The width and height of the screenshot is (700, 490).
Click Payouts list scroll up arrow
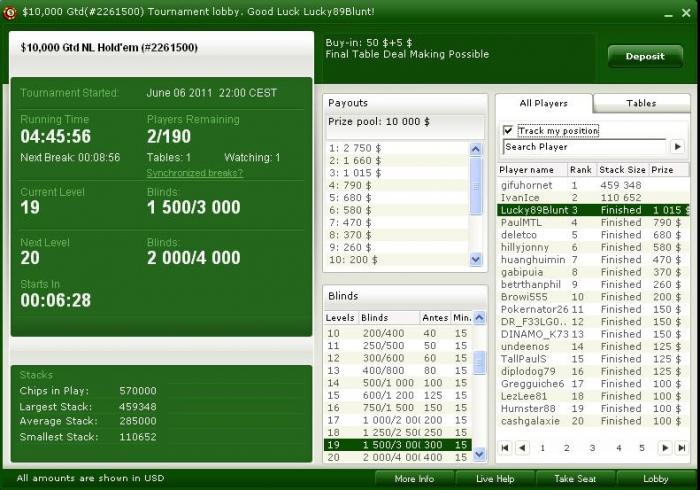click(x=476, y=149)
